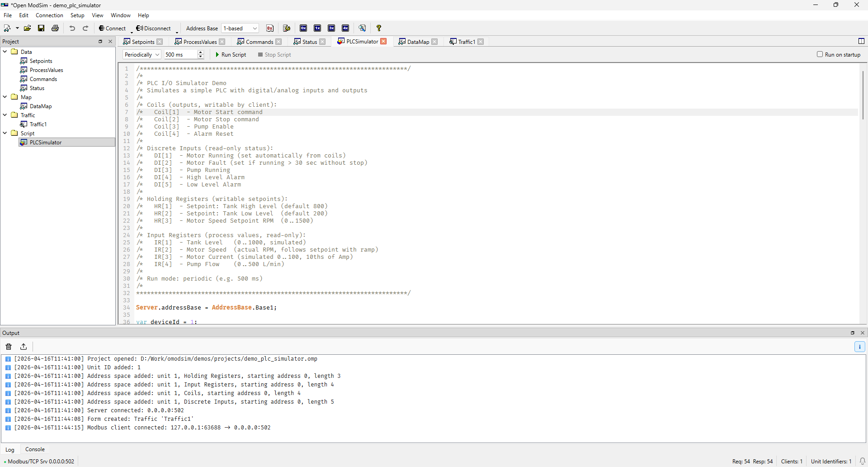Float the Output panel with undock icon
Screen dimensions: 868x467
(x=853, y=333)
